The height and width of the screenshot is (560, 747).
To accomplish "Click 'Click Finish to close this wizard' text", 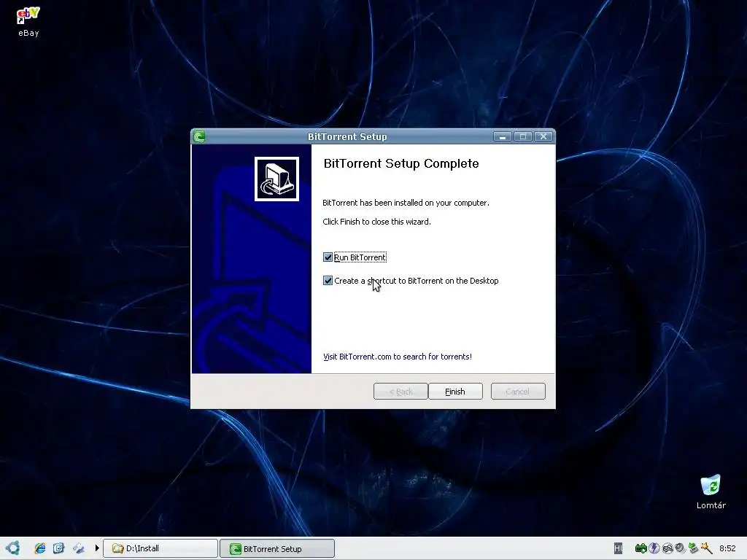I will [x=376, y=222].
